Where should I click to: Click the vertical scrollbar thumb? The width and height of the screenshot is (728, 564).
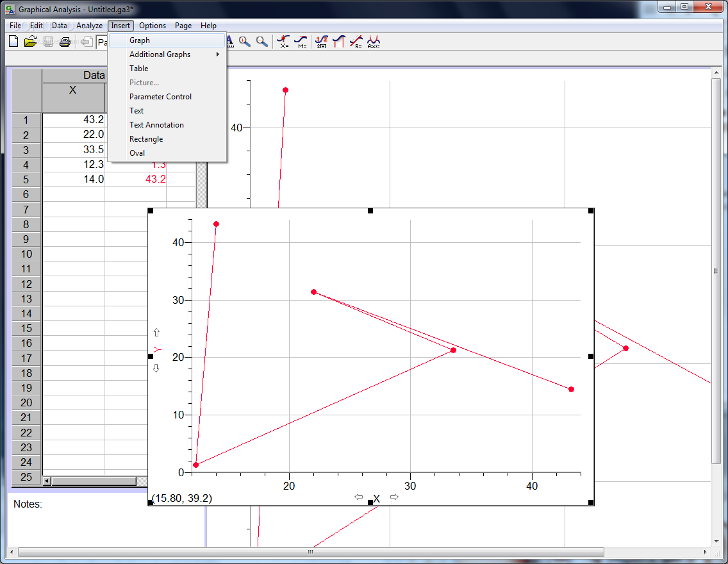coord(716,271)
